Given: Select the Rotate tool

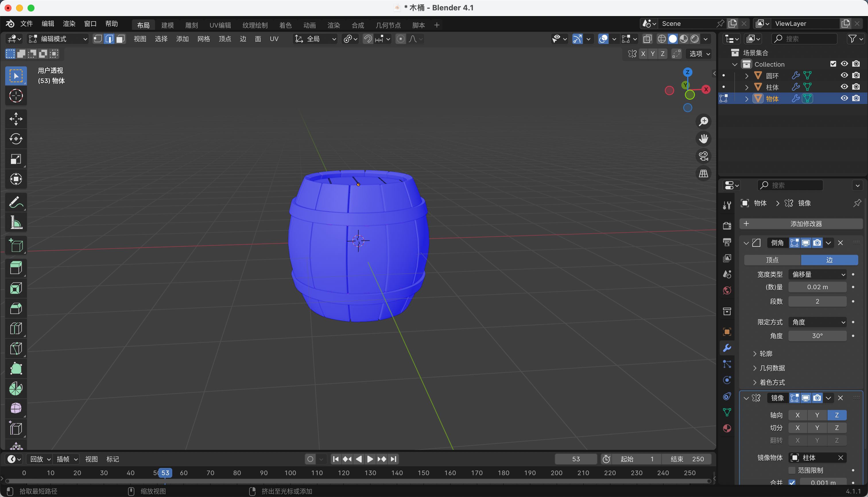Looking at the screenshot, I should click(x=16, y=139).
